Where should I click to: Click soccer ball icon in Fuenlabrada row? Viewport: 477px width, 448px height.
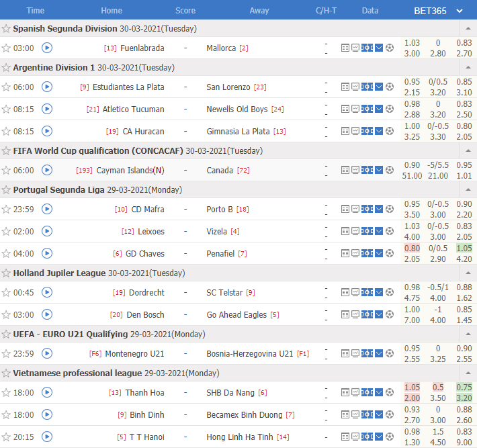tap(390, 48)
